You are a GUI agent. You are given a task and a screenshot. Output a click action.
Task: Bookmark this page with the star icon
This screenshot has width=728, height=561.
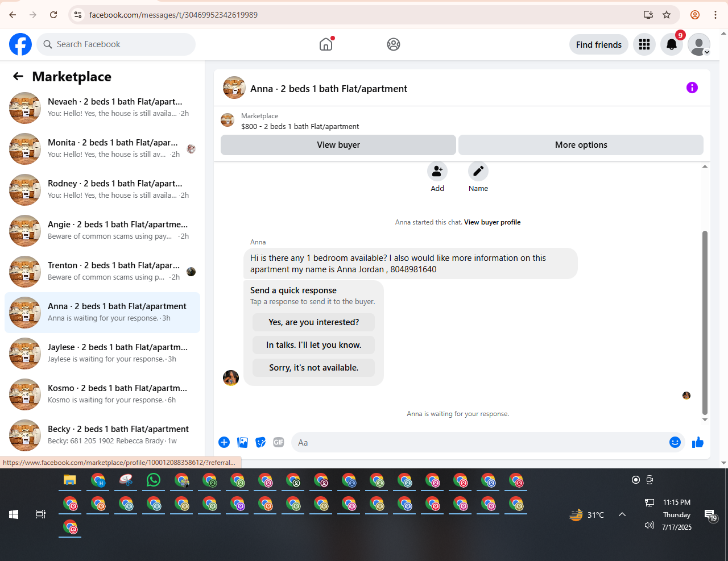coord(667,15)
